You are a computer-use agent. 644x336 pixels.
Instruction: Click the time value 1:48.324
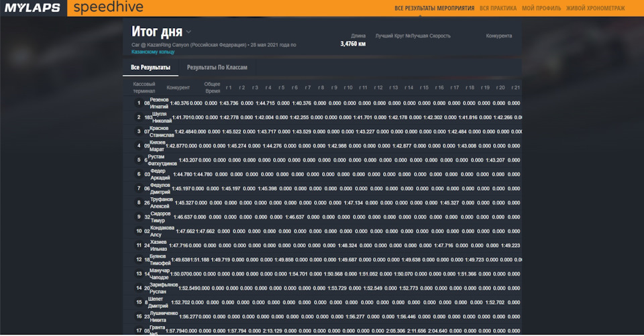[347, 245]
